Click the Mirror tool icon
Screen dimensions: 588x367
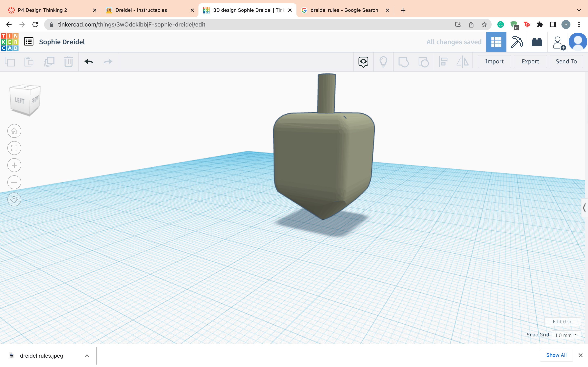(462, 62)
